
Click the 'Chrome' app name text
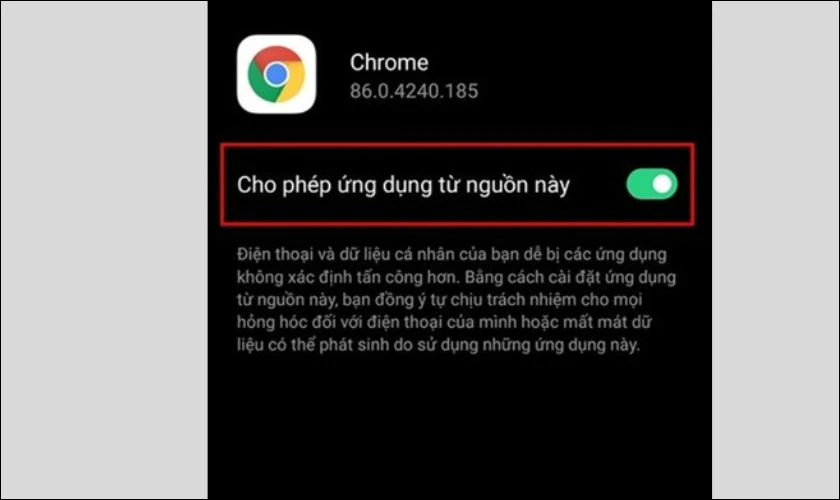(389, 63)
